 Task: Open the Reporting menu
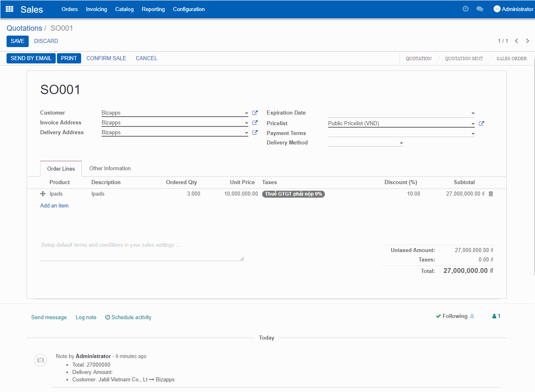pos(153,9)
